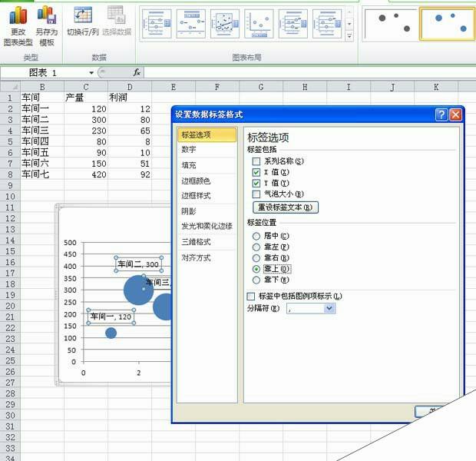Viewport: 476px width, 461px height.
Task: Choose the third chart layout with trendline
Action: tap(225, 24)
